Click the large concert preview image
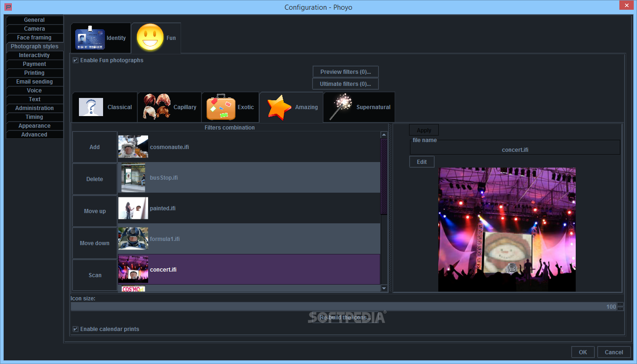The height and width of the screenshot is (364, 637). point(507,229)
